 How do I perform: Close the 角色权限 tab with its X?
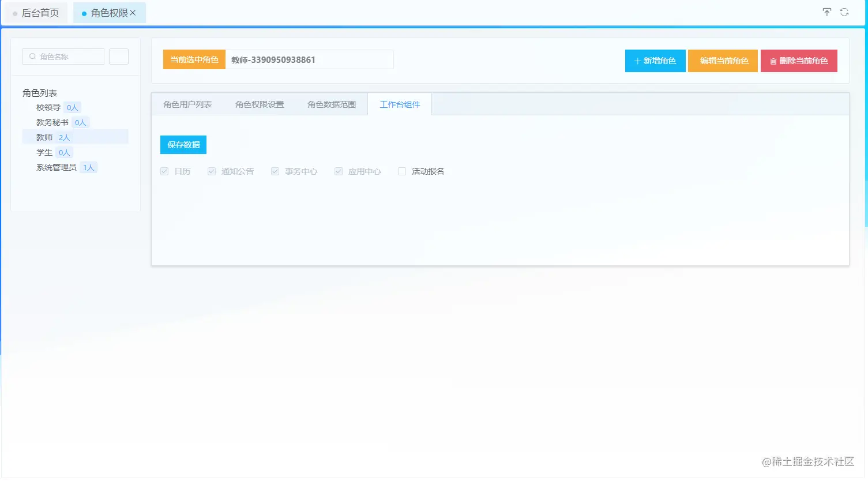coord(133,13)
